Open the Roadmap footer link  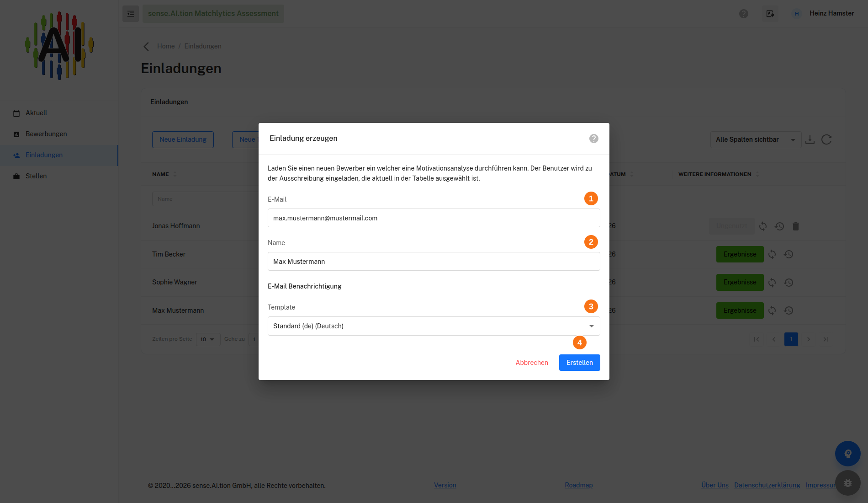pos(579,485)
